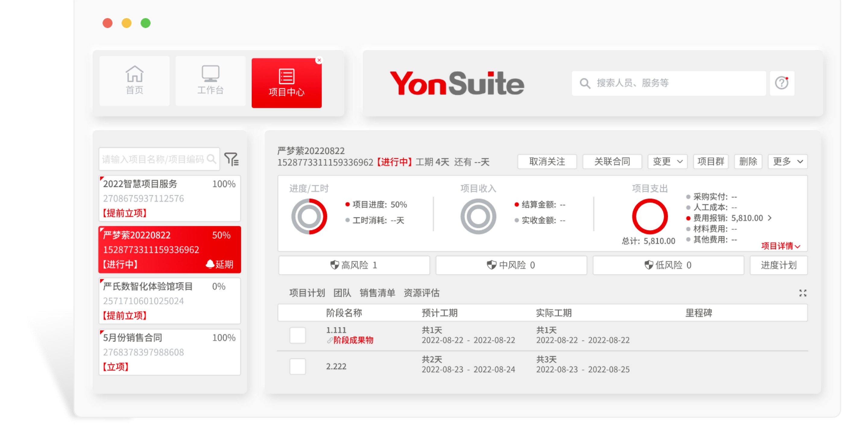
Task: Click the help question mark icon
Action: pos(782,83)
